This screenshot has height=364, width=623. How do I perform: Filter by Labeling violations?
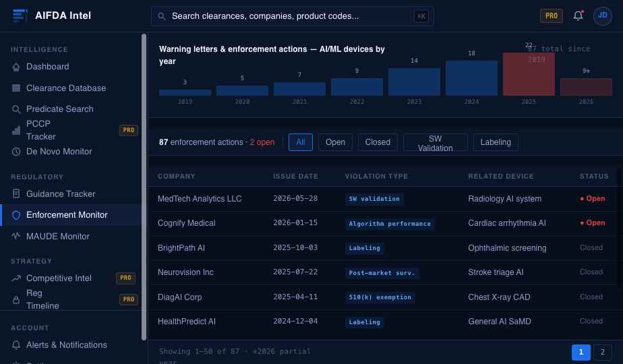point(496,142)
